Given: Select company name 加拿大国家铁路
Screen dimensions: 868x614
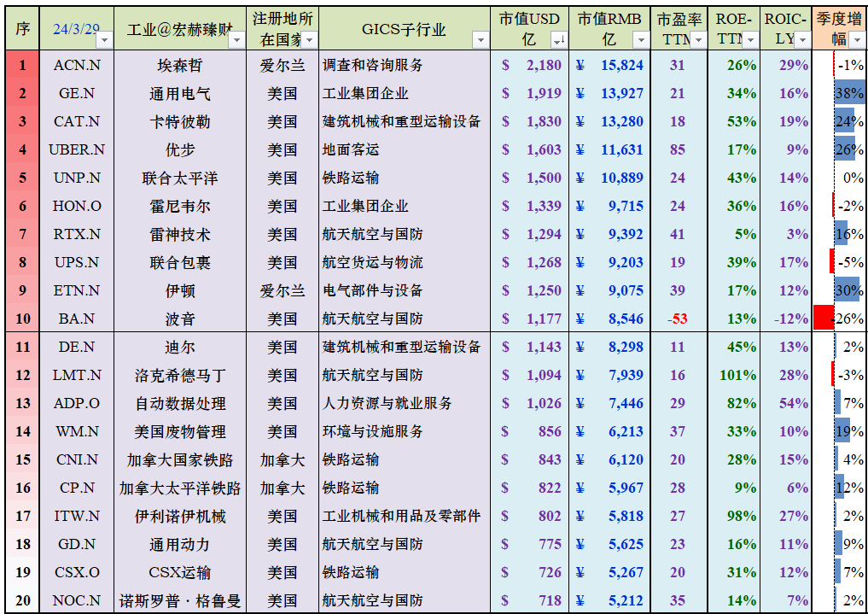Looking at the screenshot, I should coord(180,460).
